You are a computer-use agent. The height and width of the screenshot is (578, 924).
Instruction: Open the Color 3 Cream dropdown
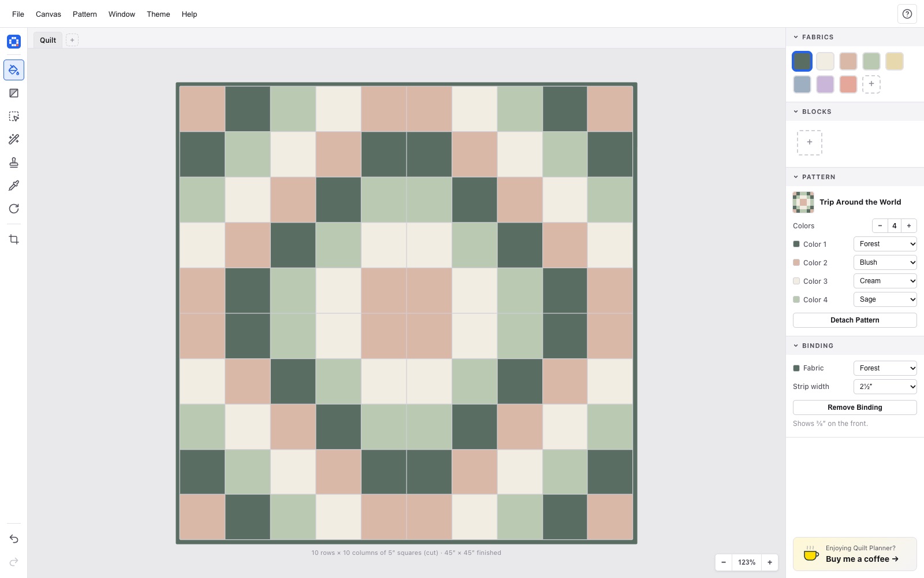[x=885, y=281]
